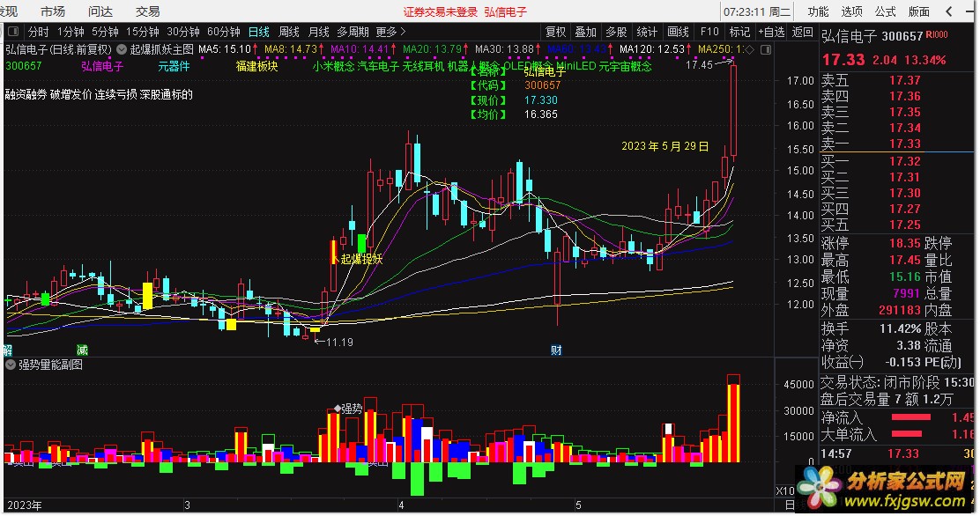
Task: Open the 功能 menu
Action: click(x=818, y=11)
